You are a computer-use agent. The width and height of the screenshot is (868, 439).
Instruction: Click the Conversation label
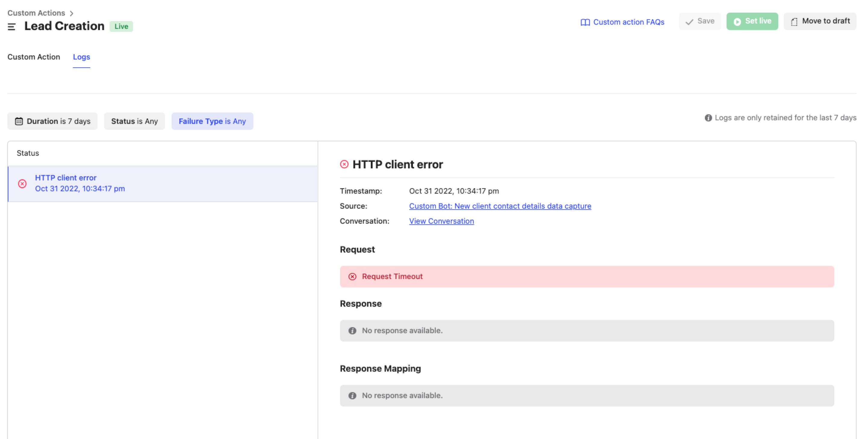364,221
